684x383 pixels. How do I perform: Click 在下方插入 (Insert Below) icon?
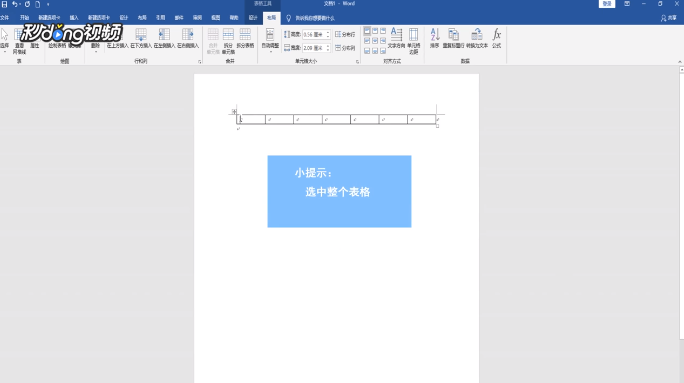141,35
